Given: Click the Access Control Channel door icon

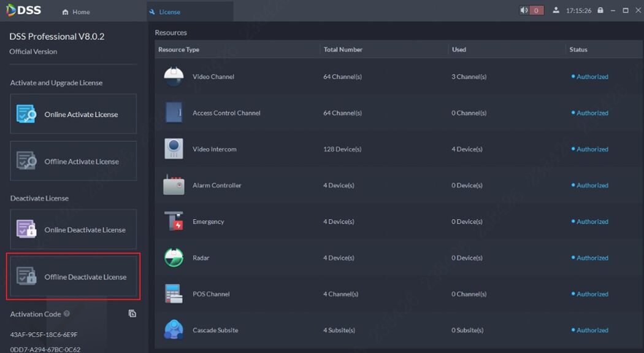Looking at the screenshot, I should (x=174, y=112).
